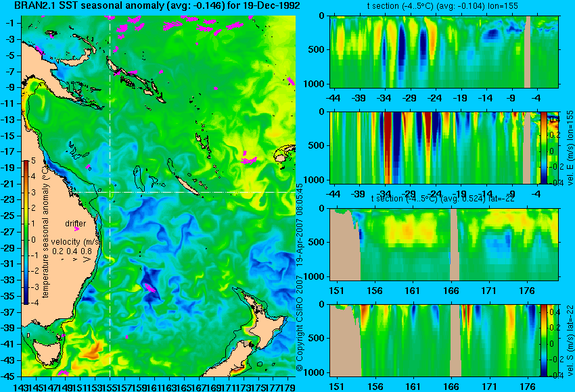Click Tasmania landmass on the map
The width and height of the screenshot is (575, 392).
(x=47, y=351)
